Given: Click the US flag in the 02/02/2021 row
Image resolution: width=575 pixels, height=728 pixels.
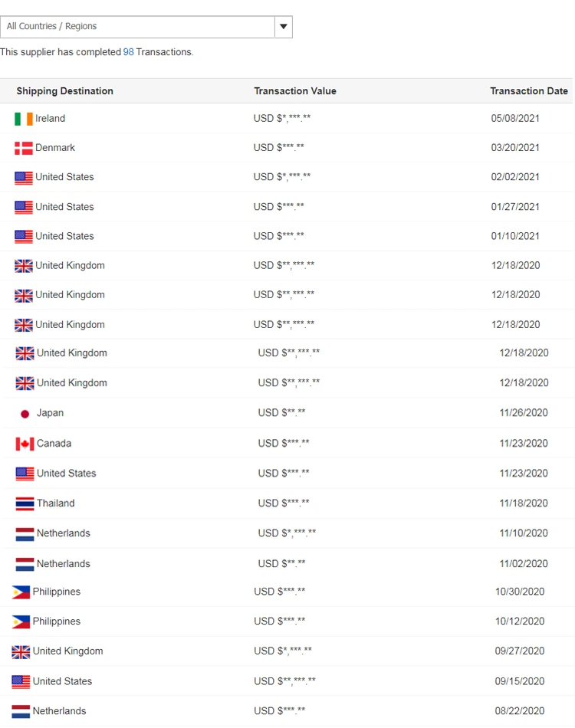Looking at the screenshot, I should tap(24, 178).
